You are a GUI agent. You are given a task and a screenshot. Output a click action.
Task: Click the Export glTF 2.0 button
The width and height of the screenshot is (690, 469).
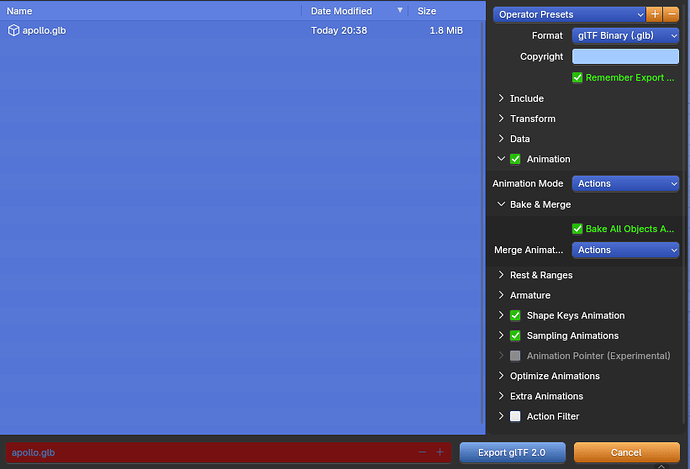[x=513, y=453]
